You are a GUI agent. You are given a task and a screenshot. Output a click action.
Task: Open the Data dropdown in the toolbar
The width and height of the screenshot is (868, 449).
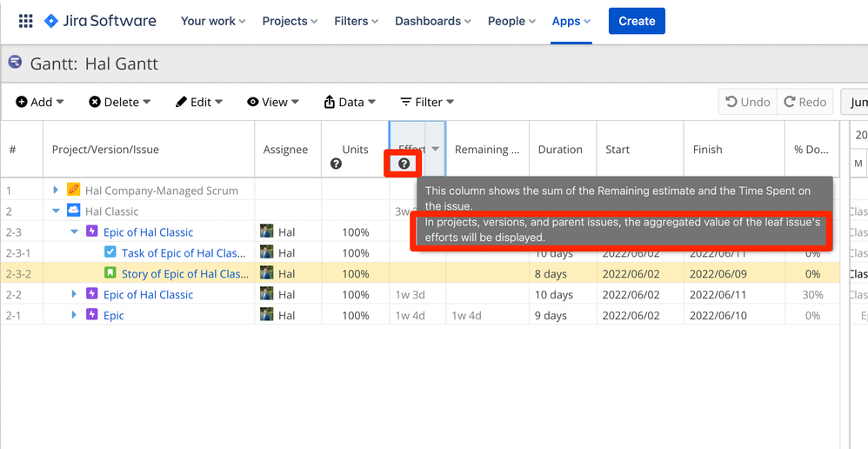pos(350,102)
